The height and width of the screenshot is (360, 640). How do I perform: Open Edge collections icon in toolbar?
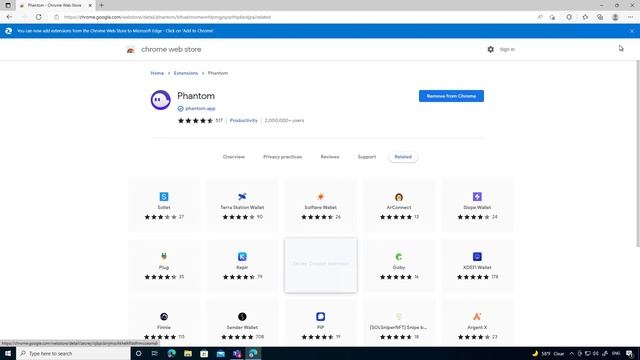[x=600, y=17]
